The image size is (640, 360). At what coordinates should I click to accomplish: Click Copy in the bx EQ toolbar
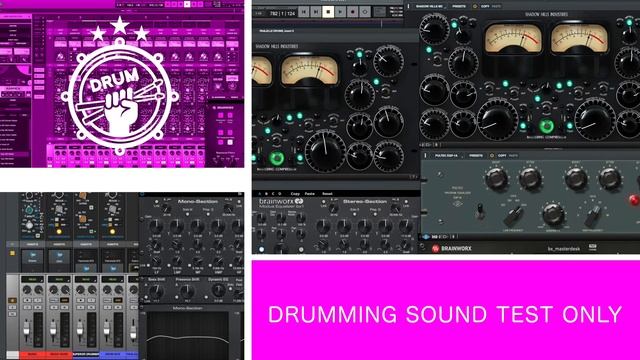click(x=295, y=193)
